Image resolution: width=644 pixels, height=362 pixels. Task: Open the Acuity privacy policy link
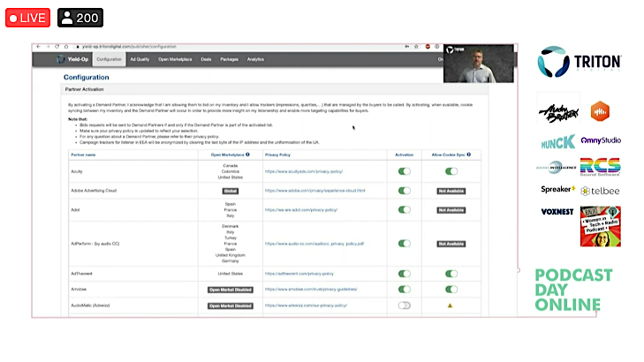(x=304, y=171)
